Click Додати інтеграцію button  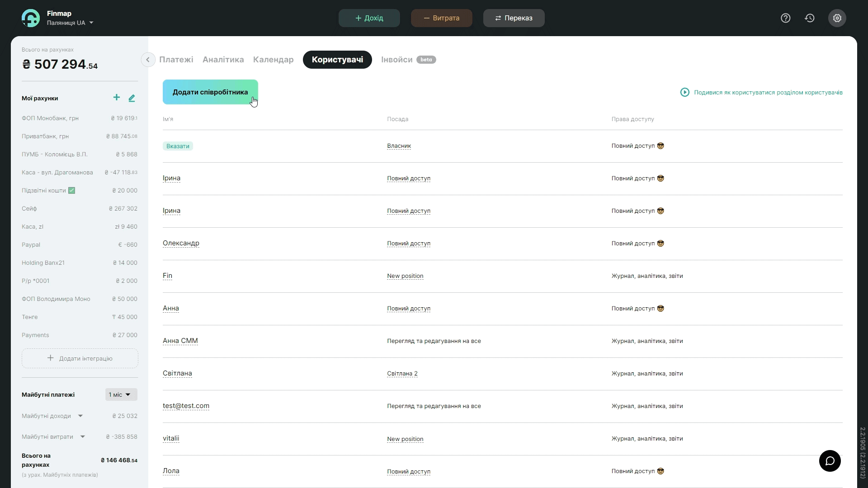tap(80, 358)
